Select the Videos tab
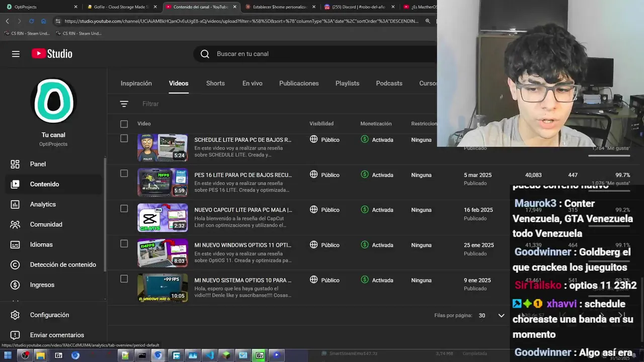Image resolution: width=644 pixels, height=362 pixels. tap(179, 83)
